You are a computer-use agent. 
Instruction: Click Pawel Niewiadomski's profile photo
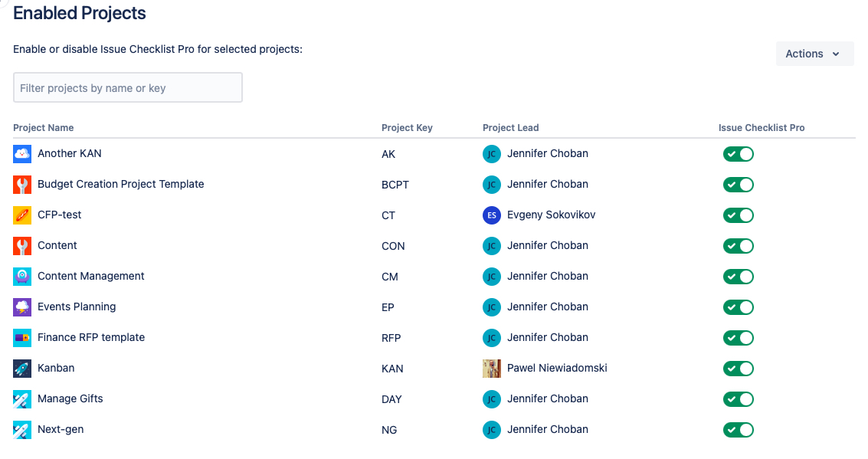click(492, 369)
